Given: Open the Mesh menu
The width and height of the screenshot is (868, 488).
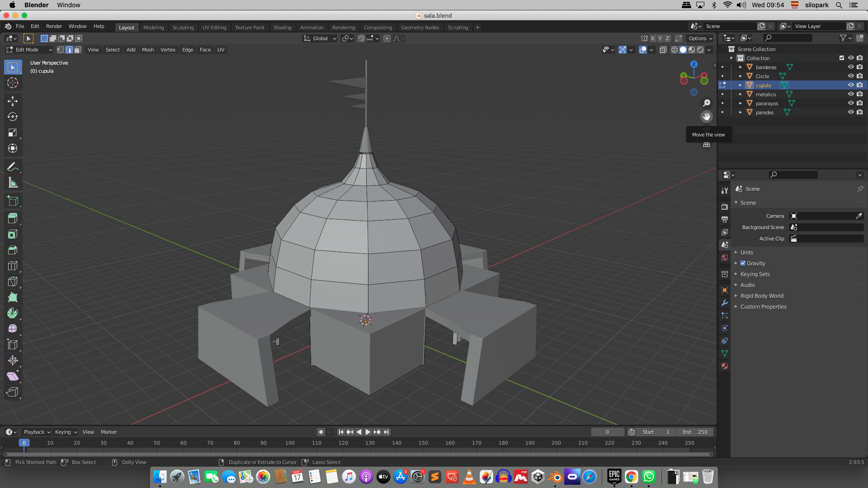Looking at the screenshot, I should (x=148, y=50).
